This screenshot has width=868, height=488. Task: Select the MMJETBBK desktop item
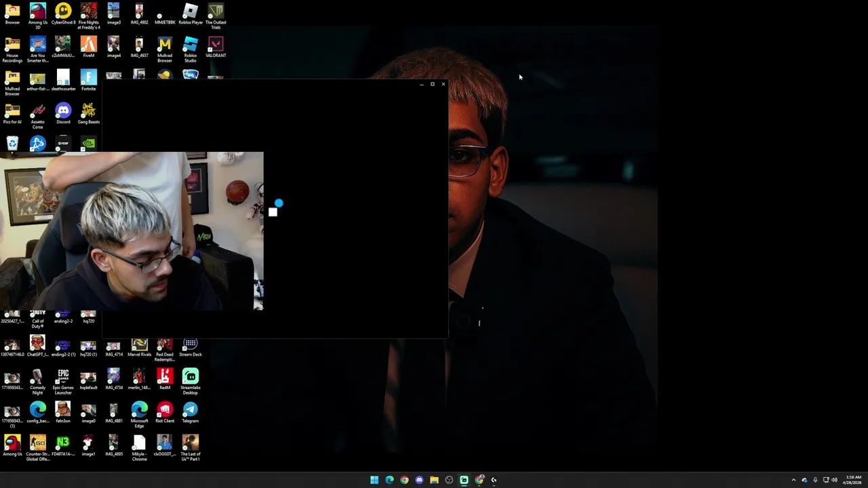coord(165,14)
